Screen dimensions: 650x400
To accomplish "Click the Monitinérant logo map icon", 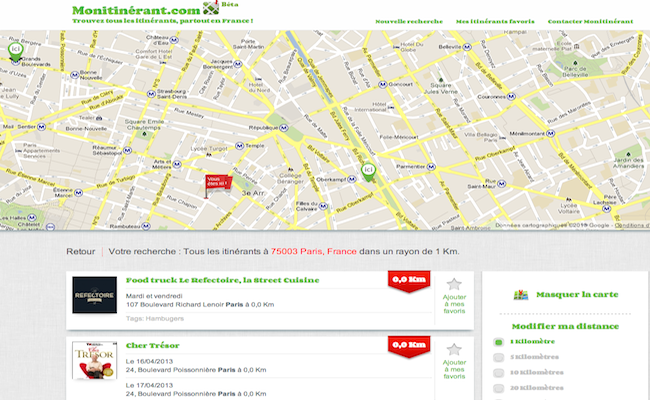I will coord(211,7).
